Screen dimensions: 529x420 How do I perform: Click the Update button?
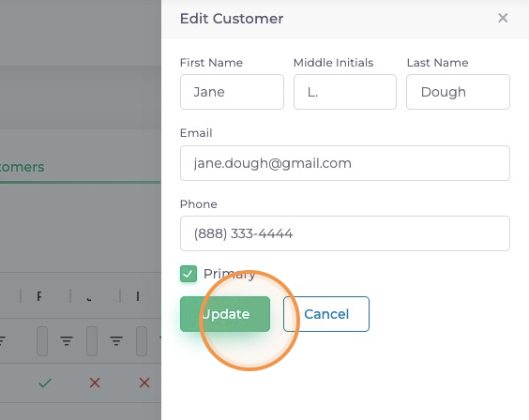tap(225, 314)
